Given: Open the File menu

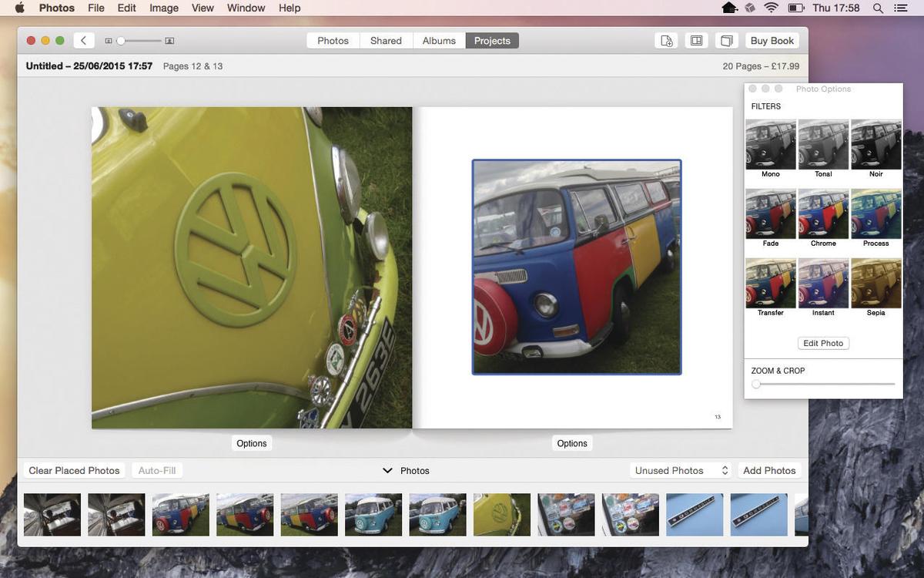Looking at the screenshot, I should [x=96, y=8].
